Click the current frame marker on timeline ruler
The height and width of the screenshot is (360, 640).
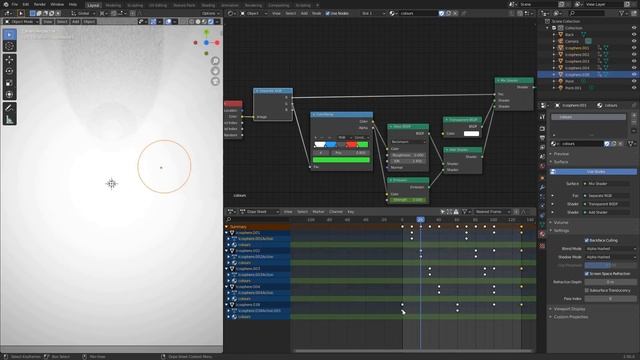420,220
